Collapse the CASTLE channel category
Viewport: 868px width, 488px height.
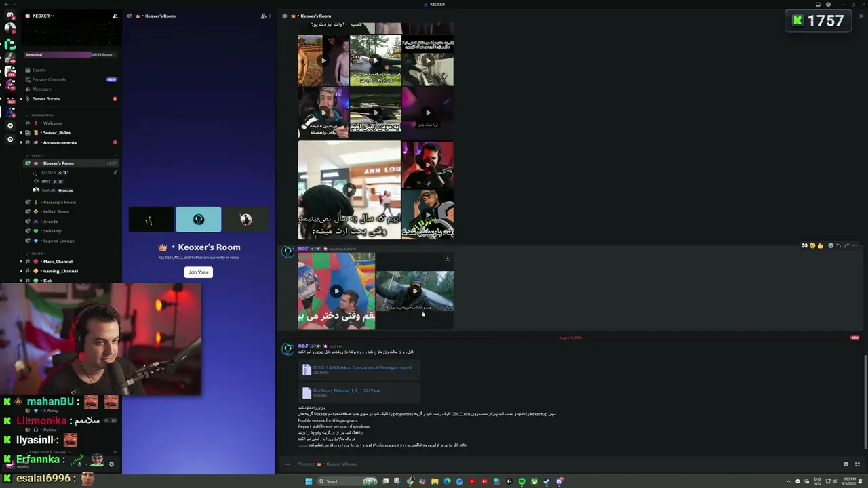[x=35, y=155]
